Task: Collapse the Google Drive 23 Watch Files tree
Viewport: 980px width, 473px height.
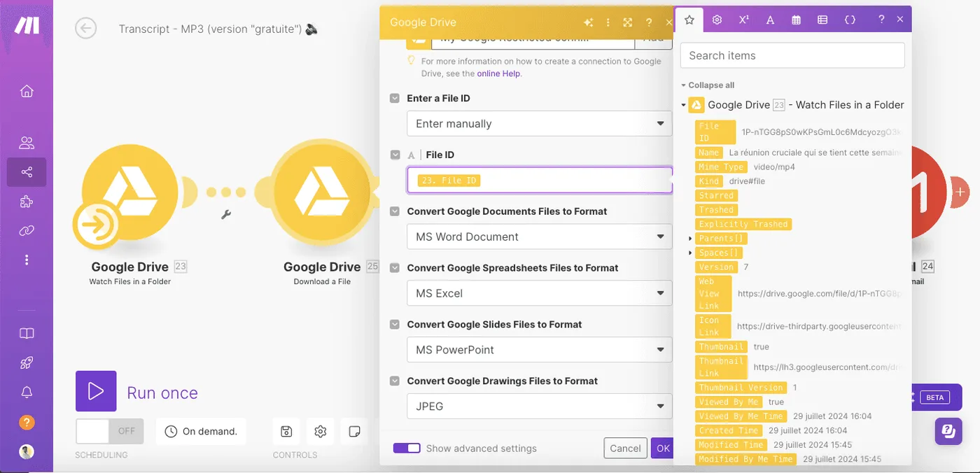Action: pos(683,106)
